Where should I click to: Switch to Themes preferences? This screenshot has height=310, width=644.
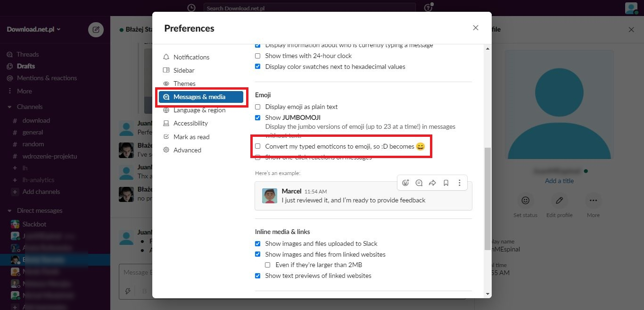[x=201, y=84]
